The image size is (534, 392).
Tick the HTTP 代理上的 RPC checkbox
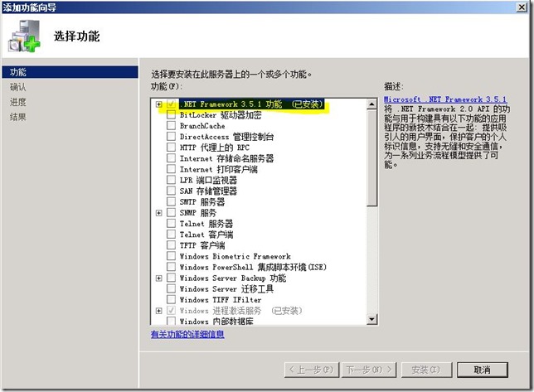(172, 148)
